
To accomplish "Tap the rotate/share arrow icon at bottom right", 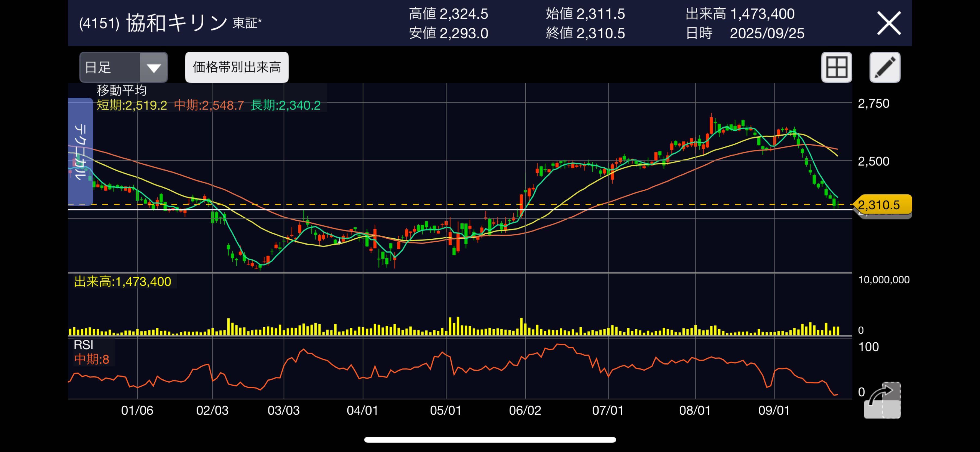I will (881, 400).
